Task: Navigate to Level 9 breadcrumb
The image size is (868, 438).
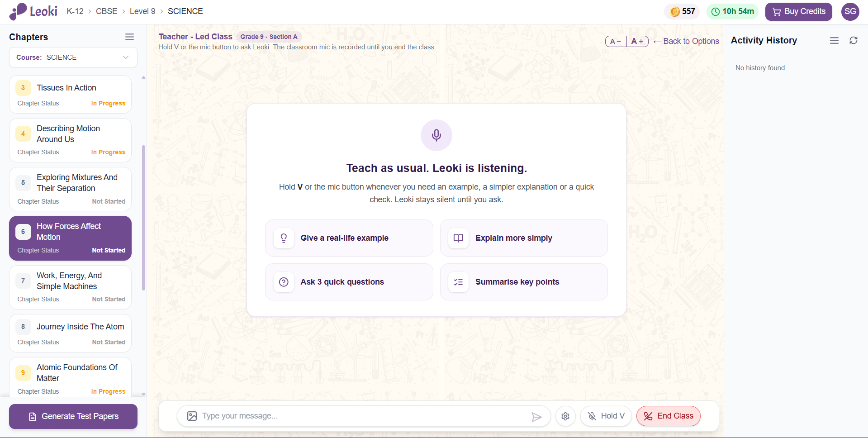Action: pos(142,11)
